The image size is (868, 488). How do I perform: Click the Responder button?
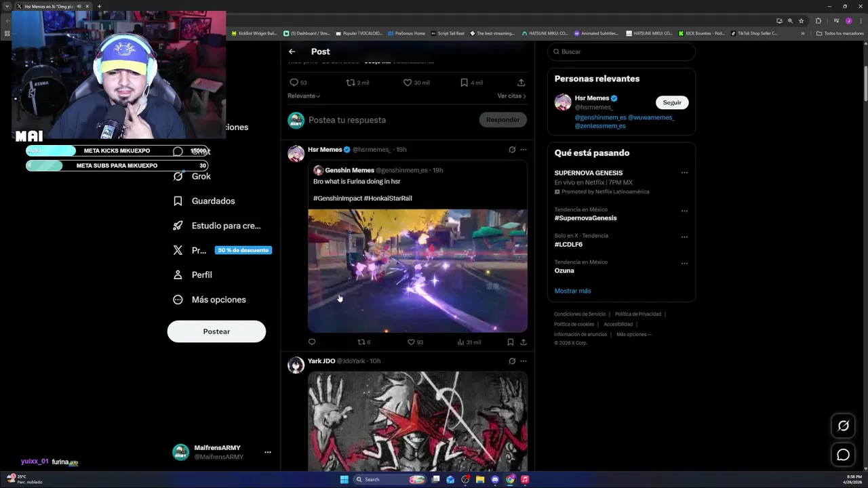[502, 120]
